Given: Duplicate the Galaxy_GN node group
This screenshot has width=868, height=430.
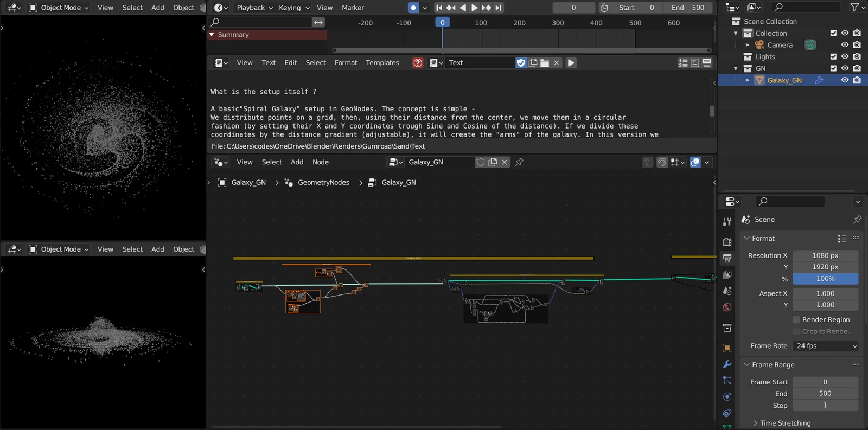Looking at the screenshot, I should tap(493, 162).
